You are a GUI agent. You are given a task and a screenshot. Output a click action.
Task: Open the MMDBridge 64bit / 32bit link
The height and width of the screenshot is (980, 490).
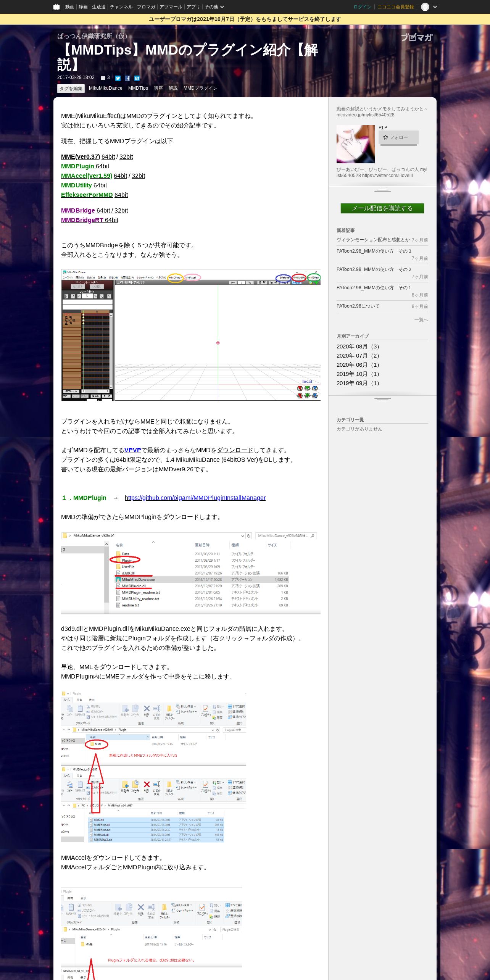pos(94,211)
